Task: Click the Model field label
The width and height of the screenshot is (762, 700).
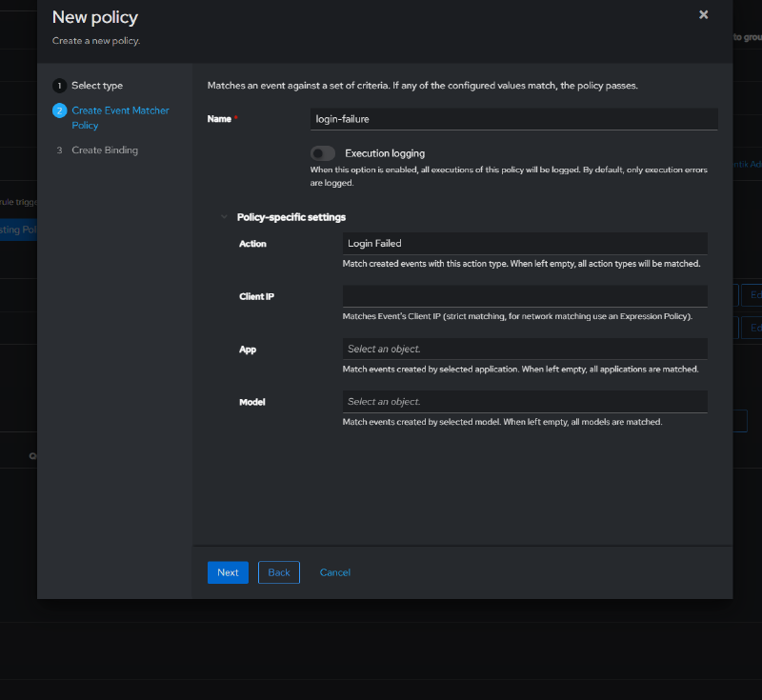Action: [252, 402]
